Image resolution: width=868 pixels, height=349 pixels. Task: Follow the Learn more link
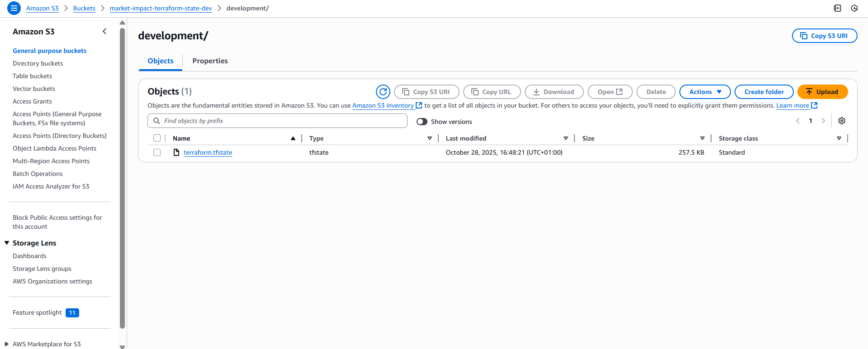(792, 105)
